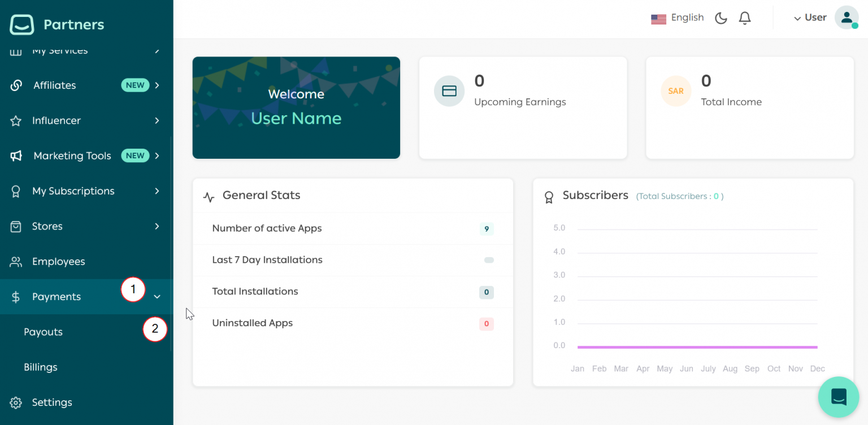The width and height of the screenshot is (868, 425).
Task: Click the user avatar with online status
Action: point(847,18)
